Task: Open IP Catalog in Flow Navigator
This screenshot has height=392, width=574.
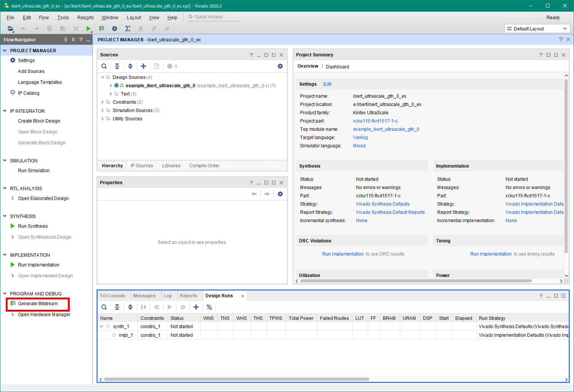Action: pyautogui.click(x=29, y=93)
